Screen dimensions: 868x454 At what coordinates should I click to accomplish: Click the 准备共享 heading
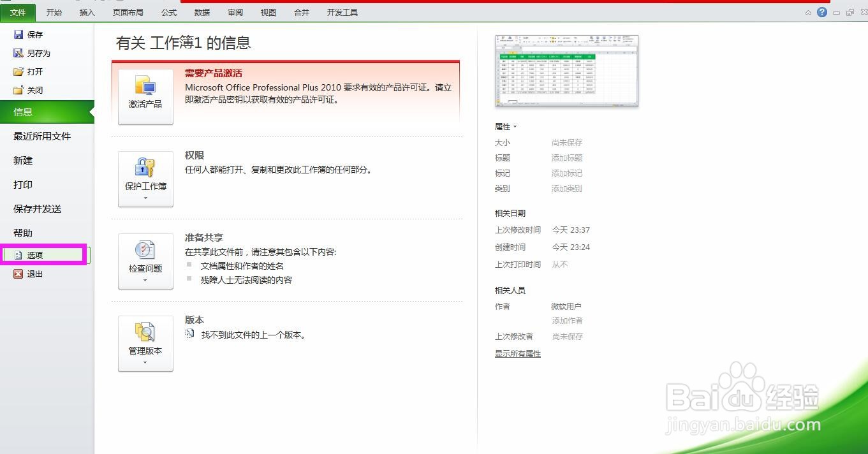click(x=204, y=238)
